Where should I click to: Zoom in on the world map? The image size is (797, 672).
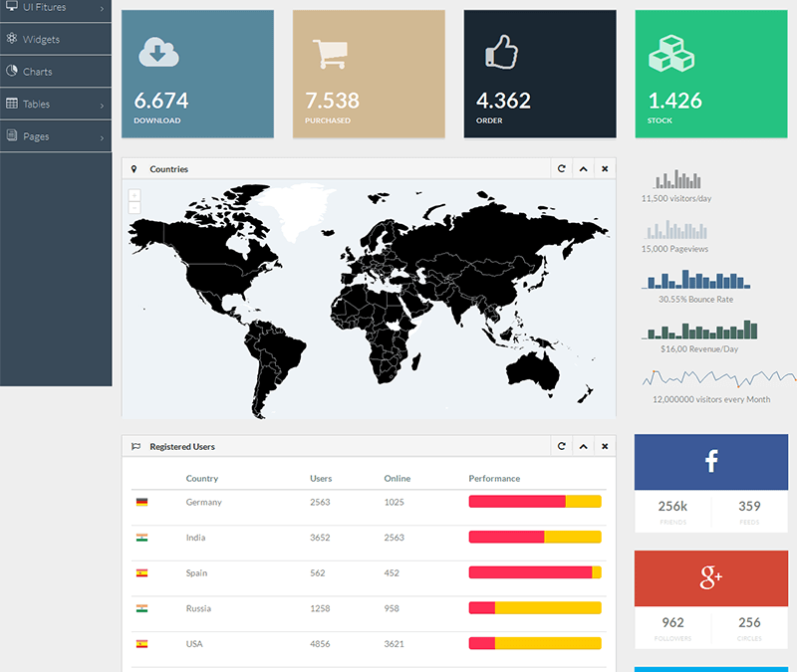[134, 196]
